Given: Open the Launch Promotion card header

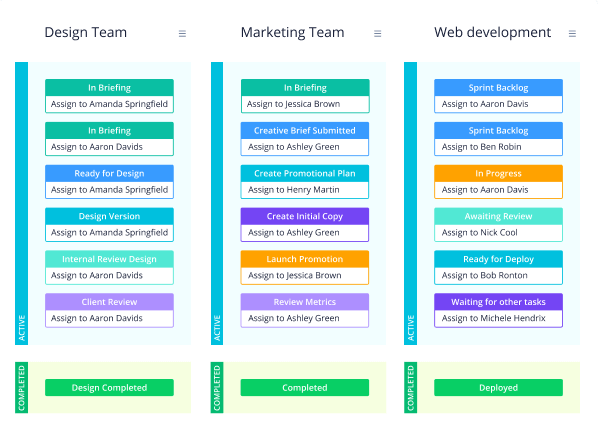Looking at the screenshot, I should (x=305, y=259).
